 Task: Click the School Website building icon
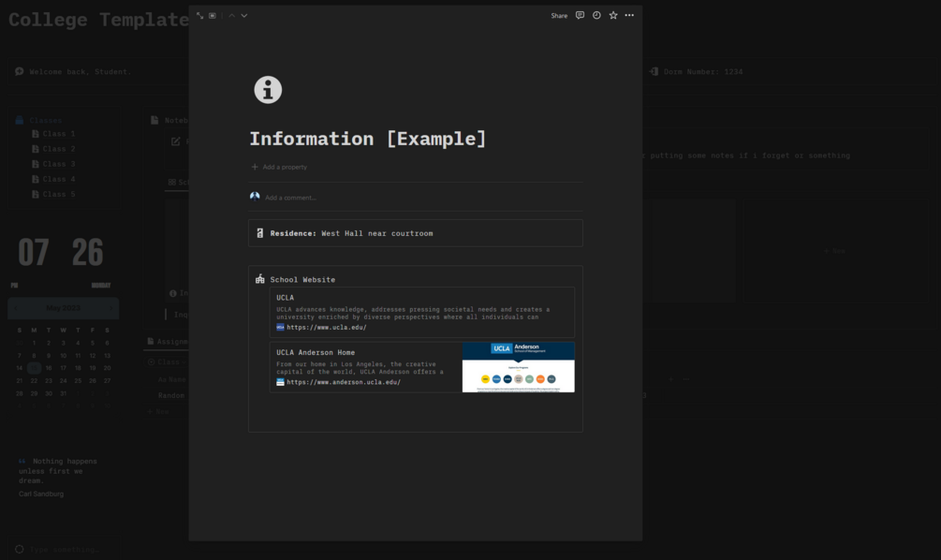tap(260, 279)
